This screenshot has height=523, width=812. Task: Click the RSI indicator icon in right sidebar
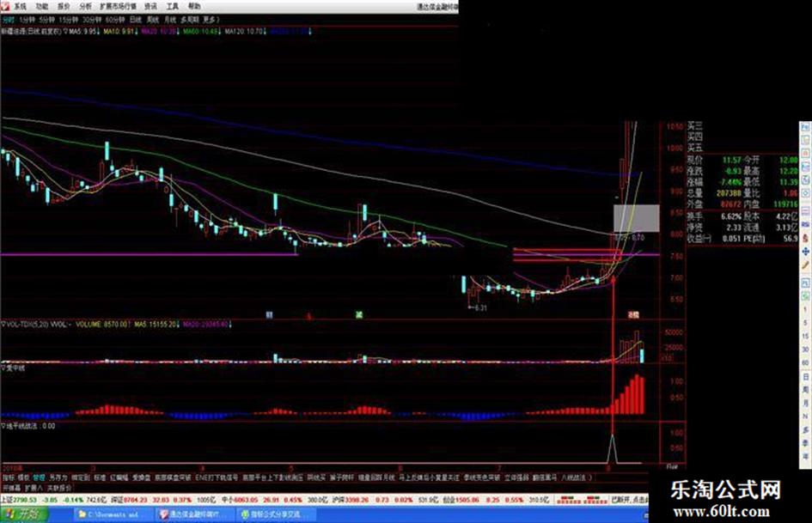(x=805, y=224)
